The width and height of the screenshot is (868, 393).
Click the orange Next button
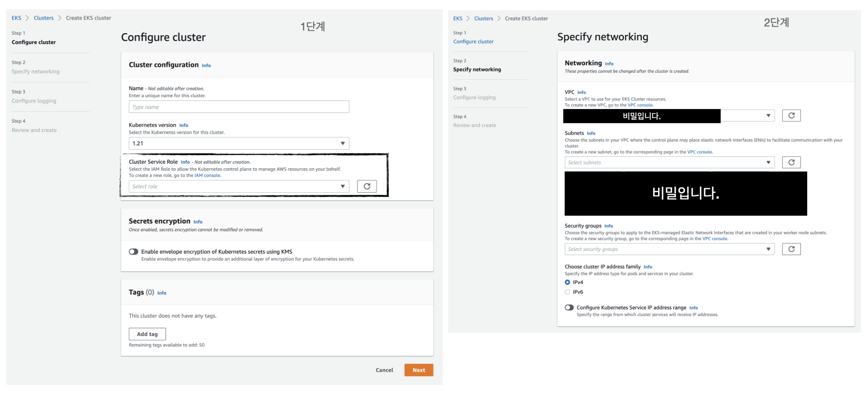tap(419, 370)
